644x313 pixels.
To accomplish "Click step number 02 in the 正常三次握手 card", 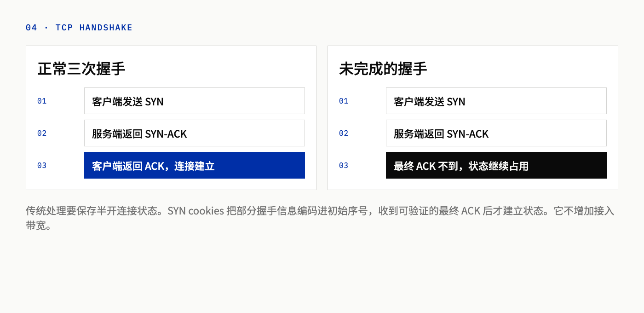I will click(42, 133).
